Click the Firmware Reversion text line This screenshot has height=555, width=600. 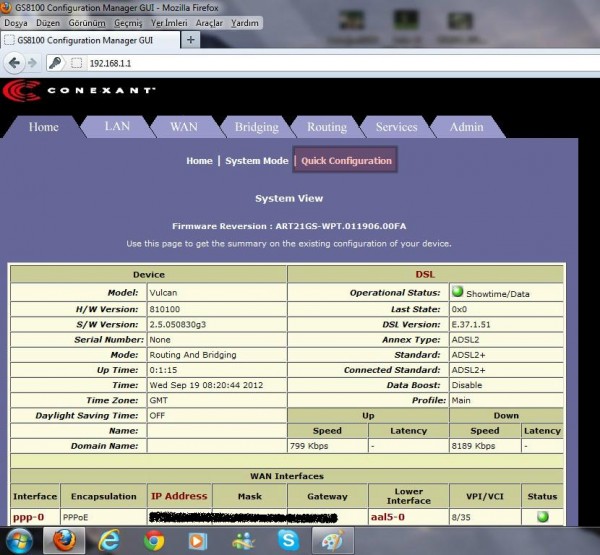coord(289,226)
